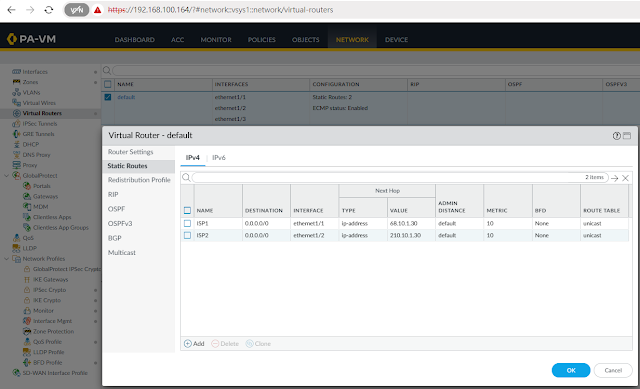Collapse the Network Profiles tree node

7,259
